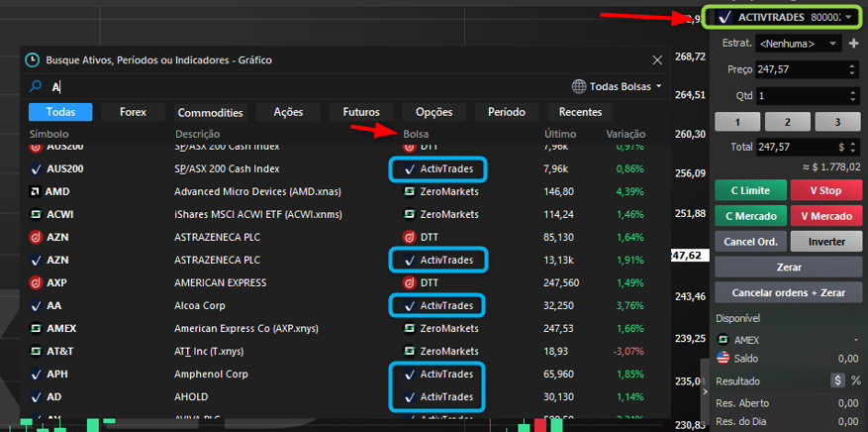Click the AMD logo icon in results

point(35,191)
